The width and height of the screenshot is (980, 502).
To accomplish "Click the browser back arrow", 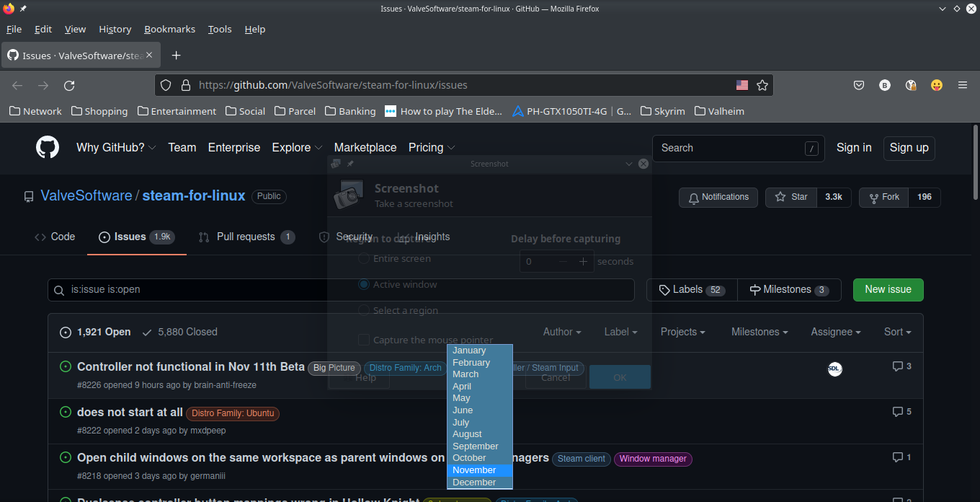I will point(17,85).
